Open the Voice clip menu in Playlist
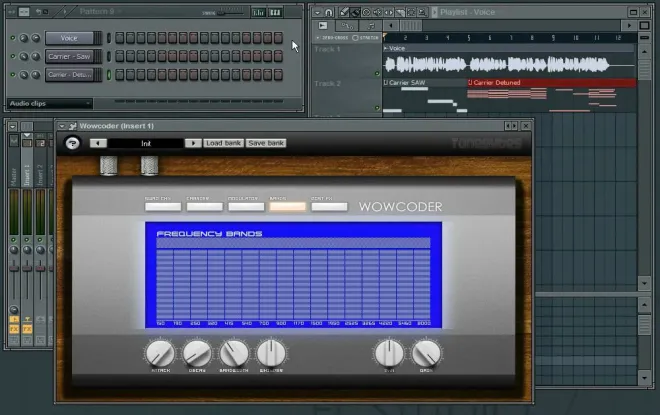The width and height of the screenshot is (660, 415). (386, 48)
